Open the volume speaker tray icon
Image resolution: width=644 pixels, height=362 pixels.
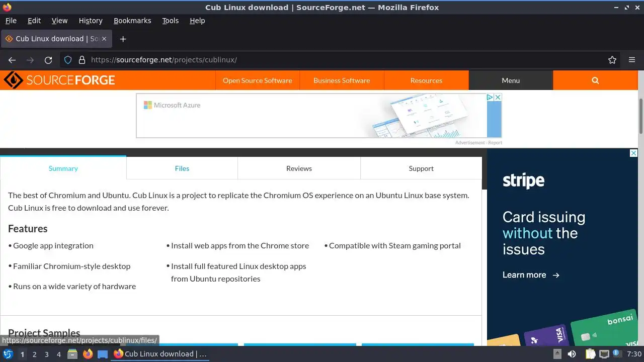pos(572,354)
